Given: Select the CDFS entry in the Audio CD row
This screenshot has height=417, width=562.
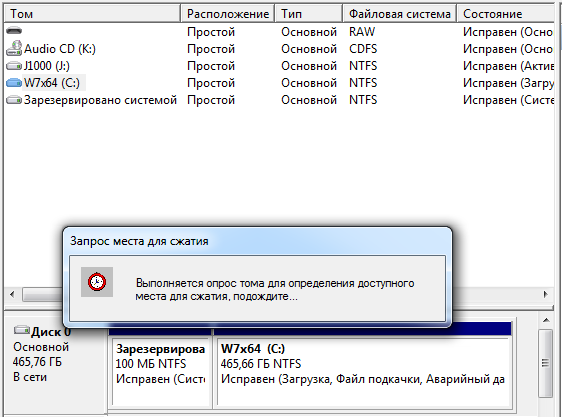Looking at the screenshot, I should point(363,49).
